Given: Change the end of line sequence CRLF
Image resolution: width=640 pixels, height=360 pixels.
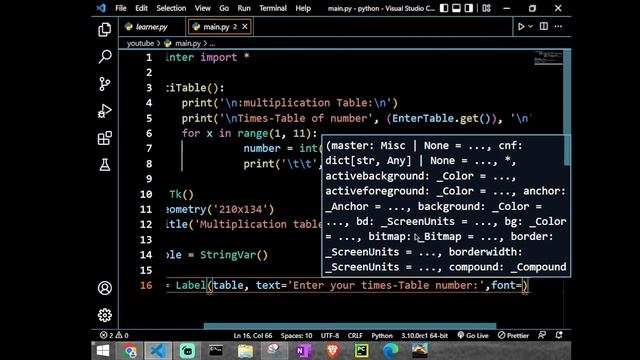Looking at the screenshot, I should (x=355, y=335).
